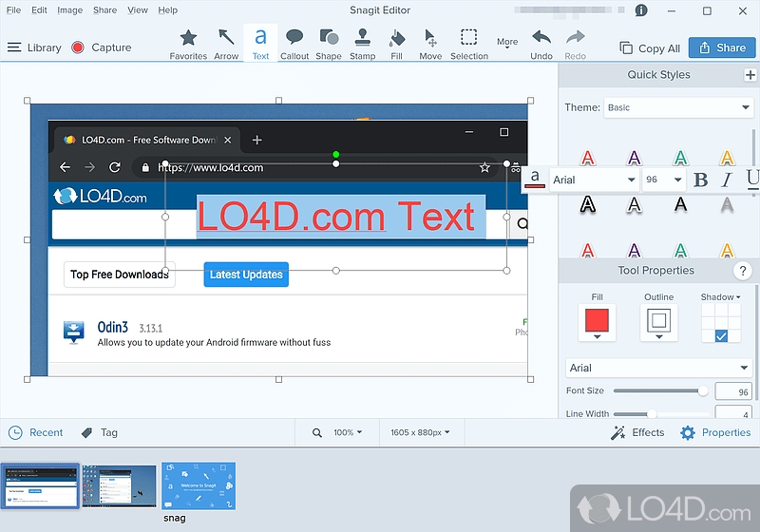Viewport: 760px width, 532px height.
Task: Click the text color 'a' button
Action: (535, 179)
